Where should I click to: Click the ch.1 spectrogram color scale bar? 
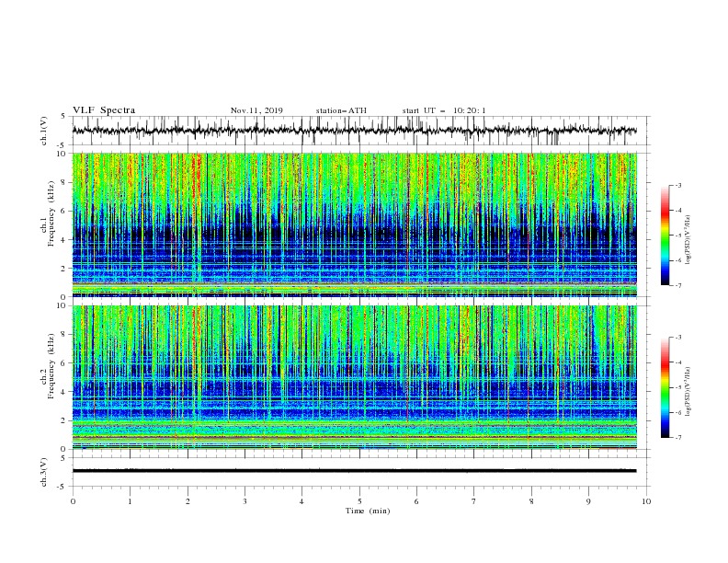click(x=665, y=236)
